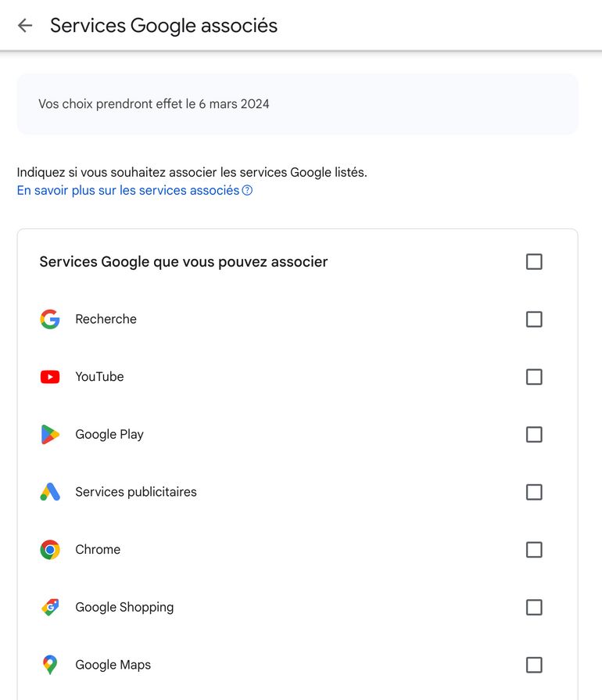Enable the Services publicitaires checkbox
The width and height of the screenshot is (602, 700).
[534, 492]
